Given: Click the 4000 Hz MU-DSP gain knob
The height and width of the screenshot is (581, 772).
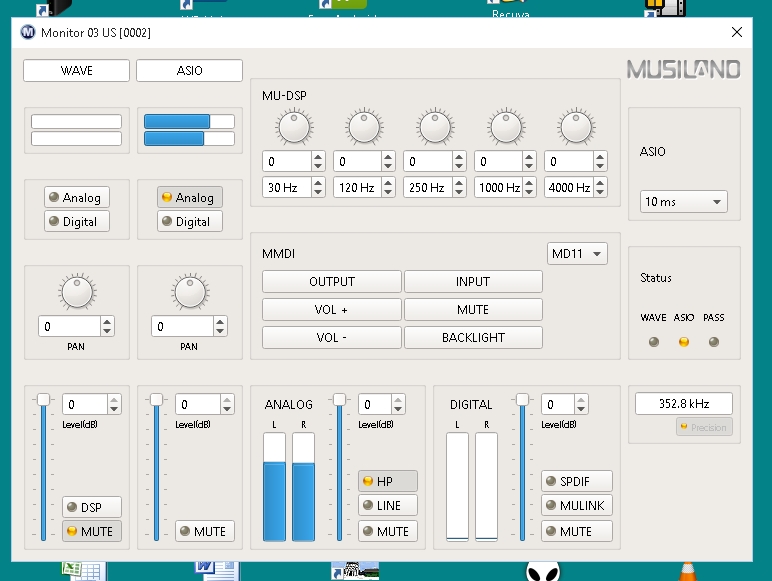Looking at the screenshot, I should 576,127.
